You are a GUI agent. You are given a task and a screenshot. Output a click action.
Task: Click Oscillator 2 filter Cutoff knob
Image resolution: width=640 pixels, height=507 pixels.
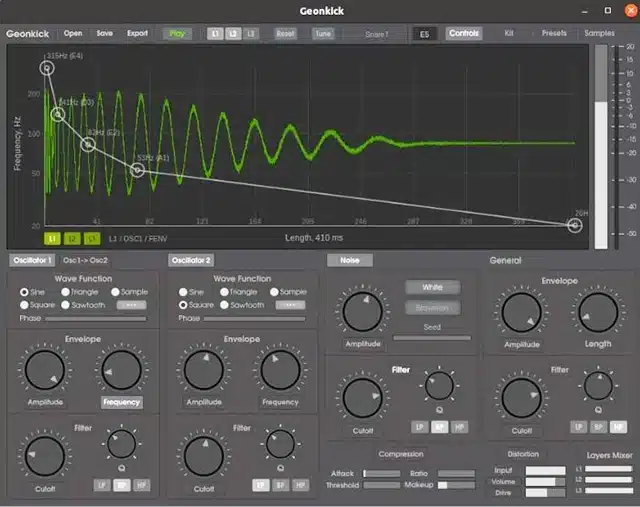coord(204,456)
